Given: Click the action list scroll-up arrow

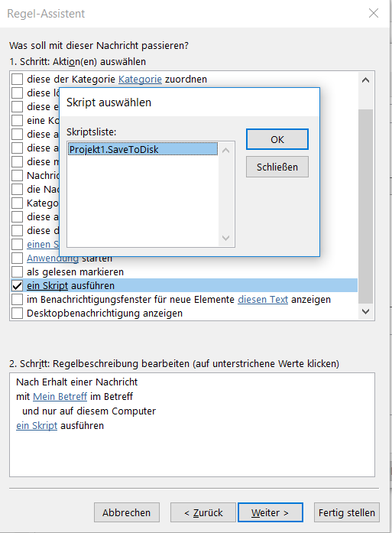Looking at the screenshot, I should [x=365, y=80].
